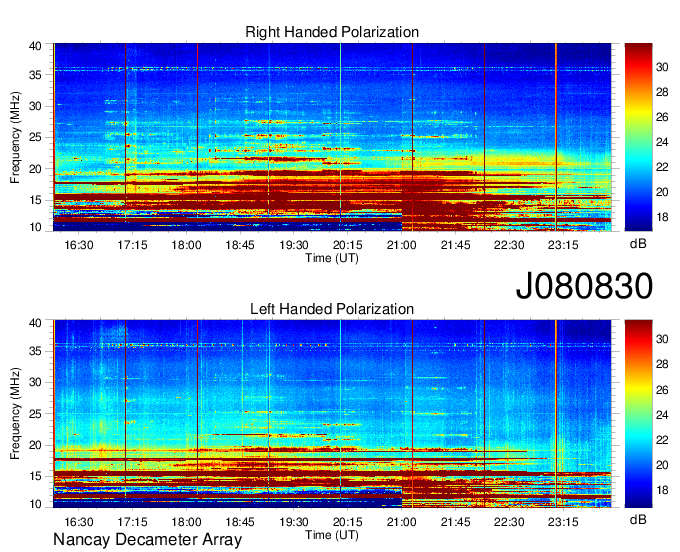
Task: Click the 35 MHz tick of the Right Handed plot
Action: [35, 75]
